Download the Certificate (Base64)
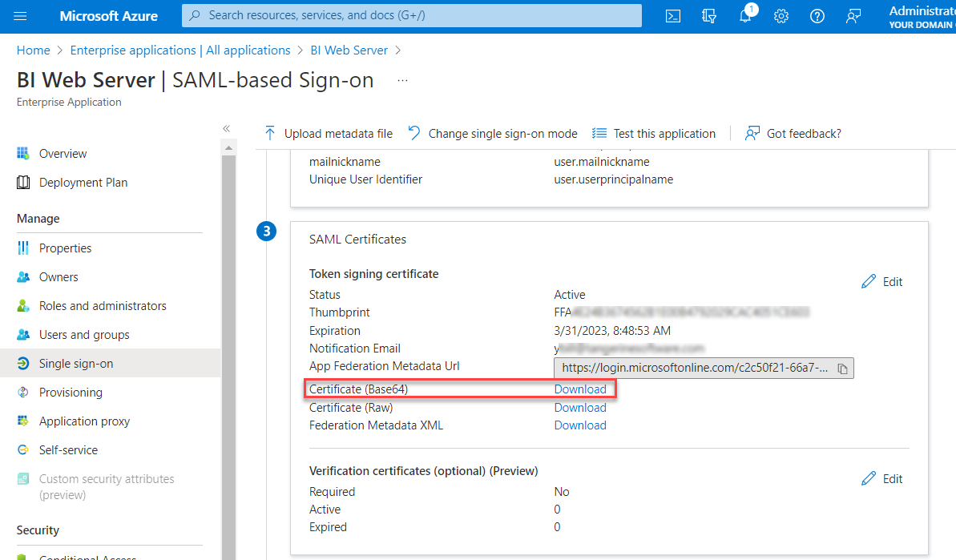This screenshot has width=956, height=560. [580, 389]
